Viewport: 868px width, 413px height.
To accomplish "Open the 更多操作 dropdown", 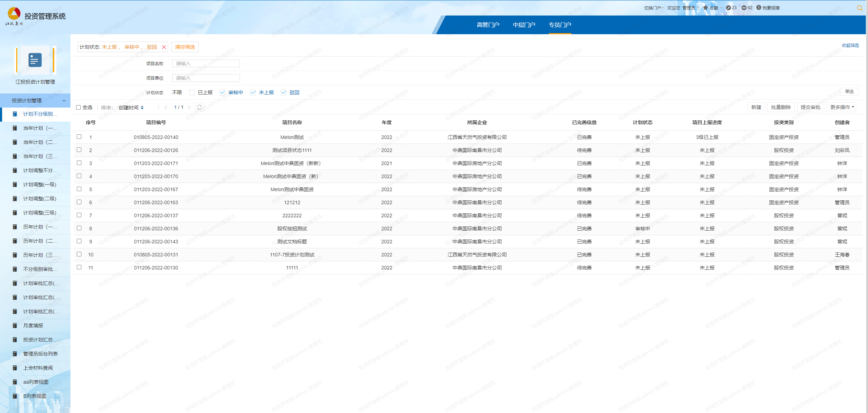I will 842,107.
